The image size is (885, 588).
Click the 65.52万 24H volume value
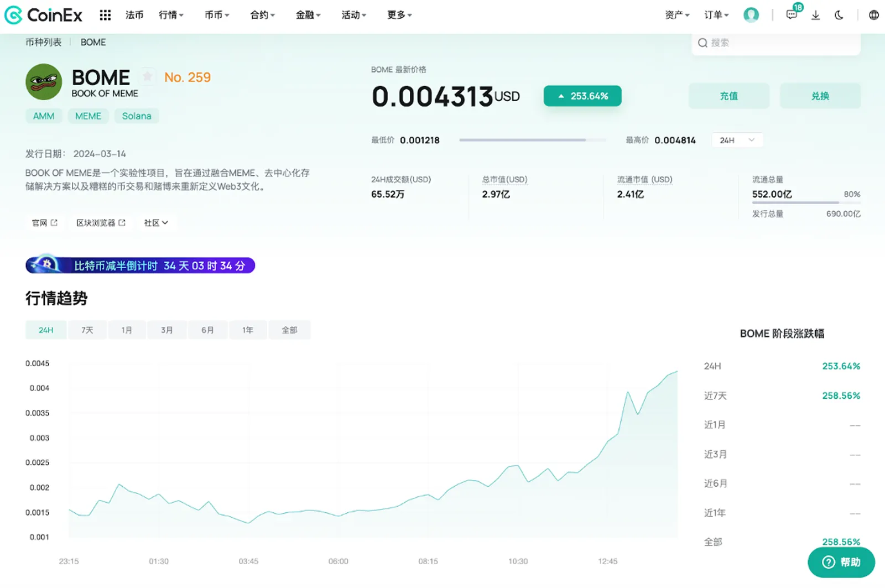click(x=388, y=194)
